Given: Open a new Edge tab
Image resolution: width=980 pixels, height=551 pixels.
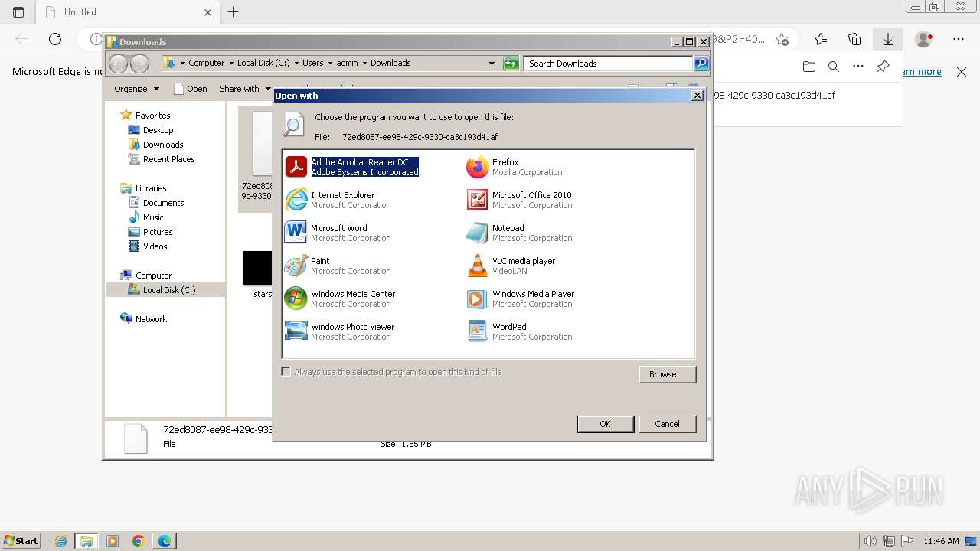Looking at the screenshot, I should 234,12.
